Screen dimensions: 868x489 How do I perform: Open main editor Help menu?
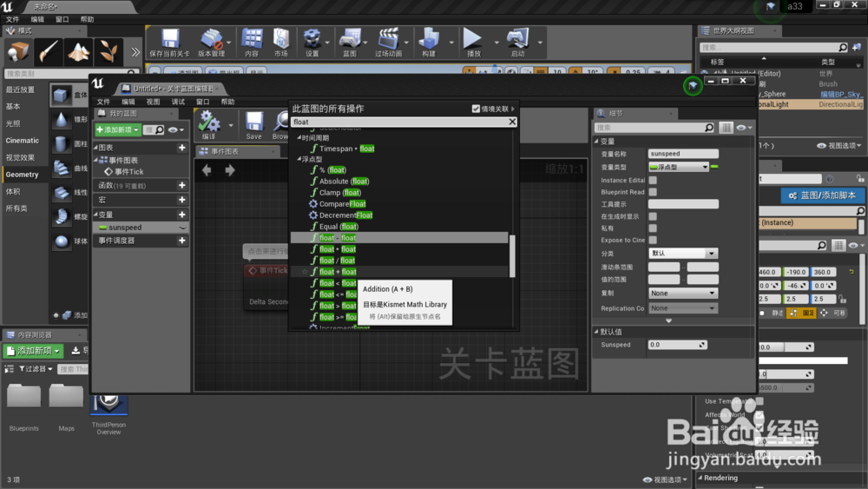point(87,19)
